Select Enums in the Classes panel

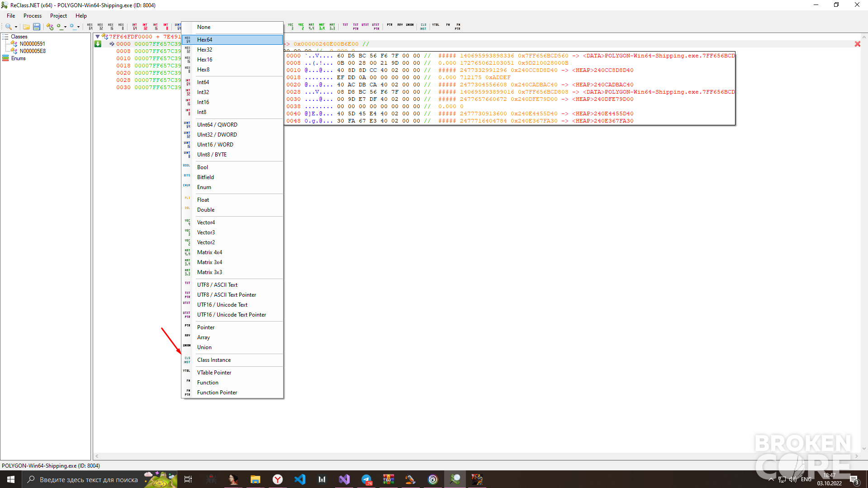tap(18, 58)
